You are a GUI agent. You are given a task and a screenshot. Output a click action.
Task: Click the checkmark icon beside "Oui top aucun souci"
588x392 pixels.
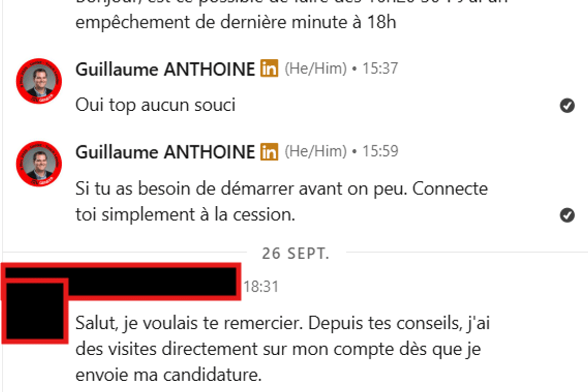567,105
